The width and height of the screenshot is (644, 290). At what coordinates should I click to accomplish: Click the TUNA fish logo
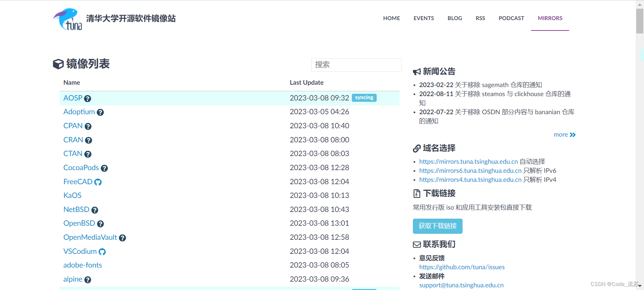point(67,19)
